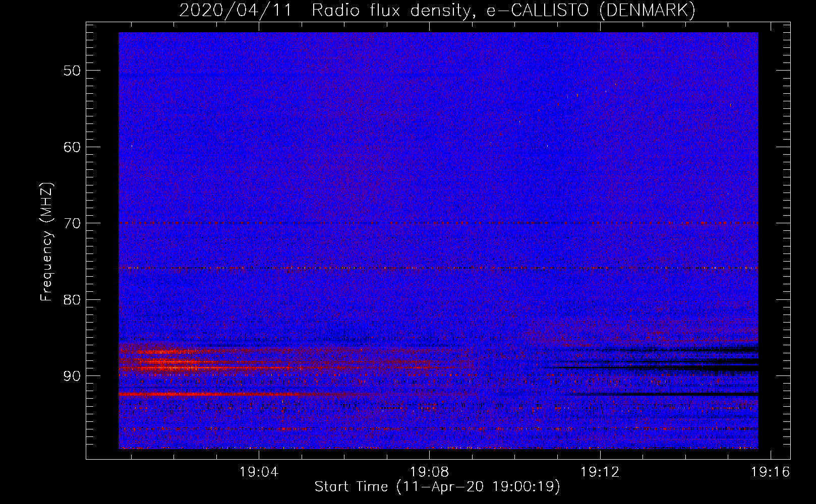Click the 19:16 time tick label
The height and width of the screenshot is (504, 816).
pyautogui.click(x=770, y=472)
